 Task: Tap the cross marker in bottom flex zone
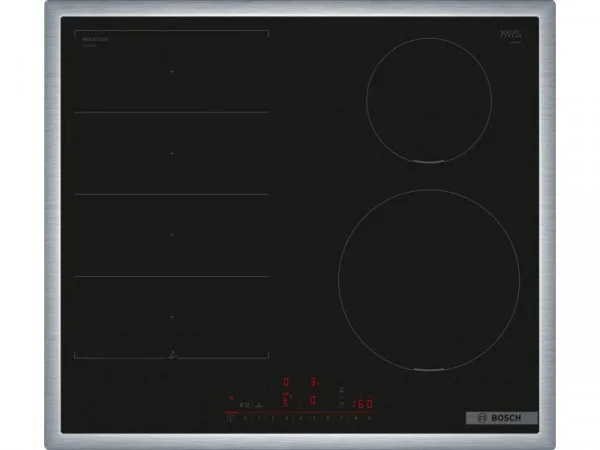tap(172, 317)
